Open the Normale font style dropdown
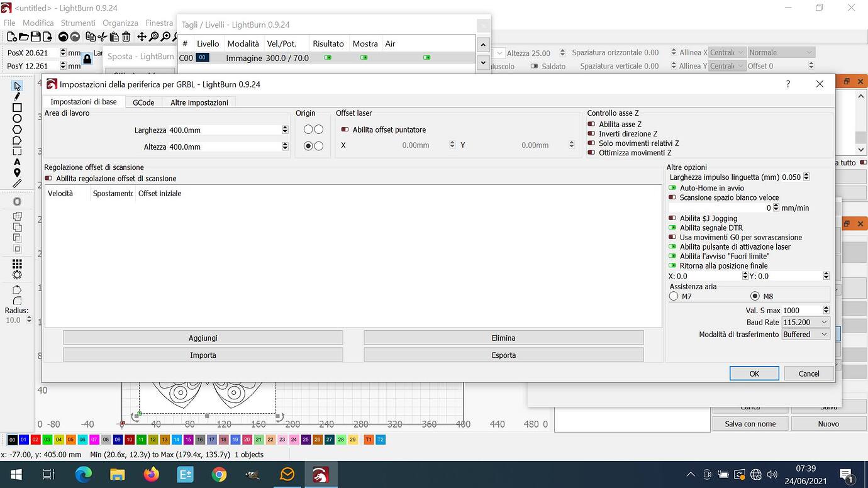The width and height of the screenshot is (868, 488). coord(781,52)
